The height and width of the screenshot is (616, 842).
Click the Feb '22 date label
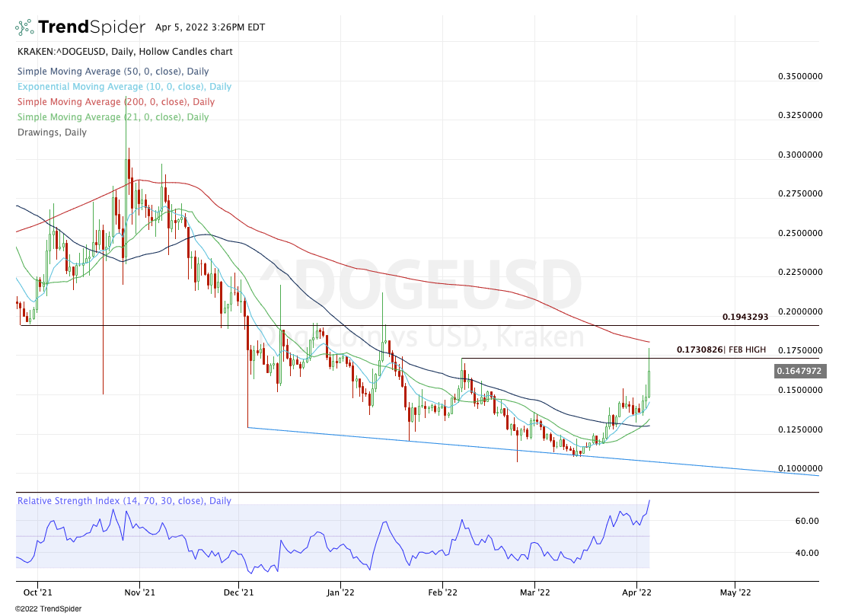coord(442,592)
